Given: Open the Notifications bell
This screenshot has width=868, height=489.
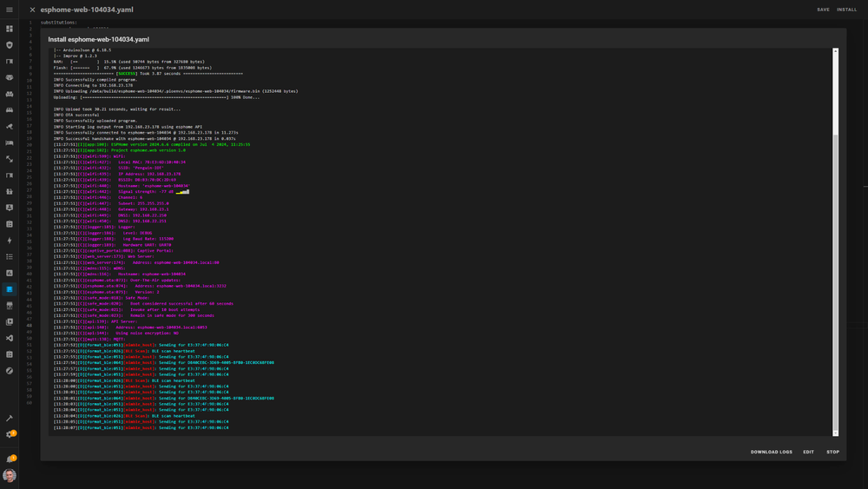Looking at the screenshot, I should 10,459.
